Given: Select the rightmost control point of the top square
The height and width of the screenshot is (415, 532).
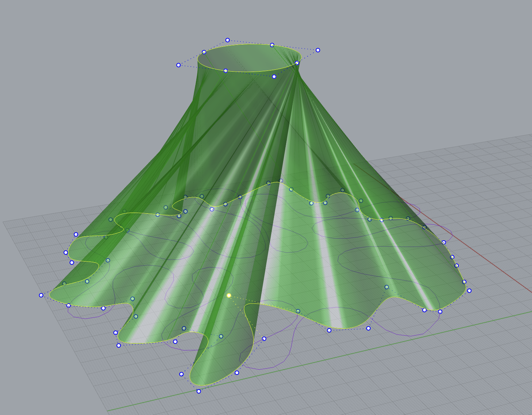Looking at the screenshot, I should coord(318,49).
